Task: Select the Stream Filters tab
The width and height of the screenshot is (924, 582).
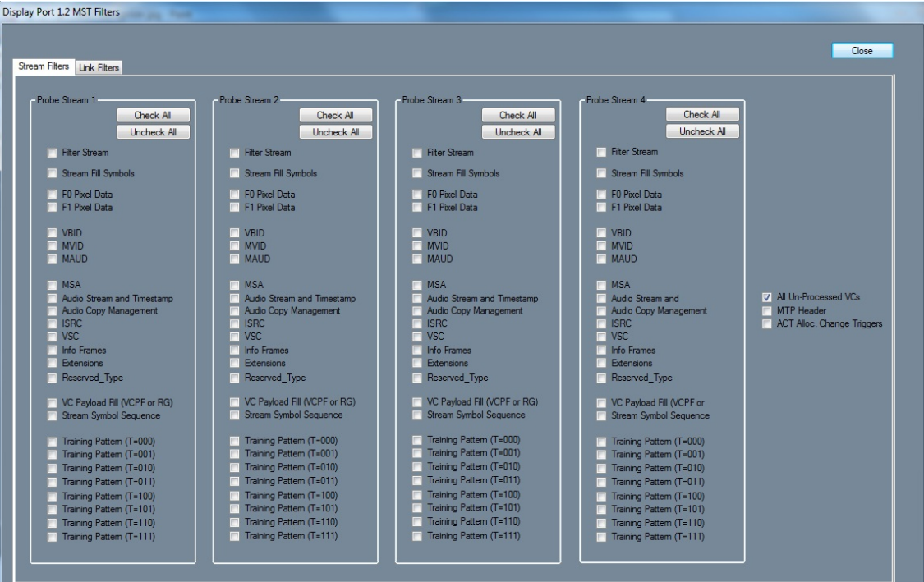Action: (44, 66)
